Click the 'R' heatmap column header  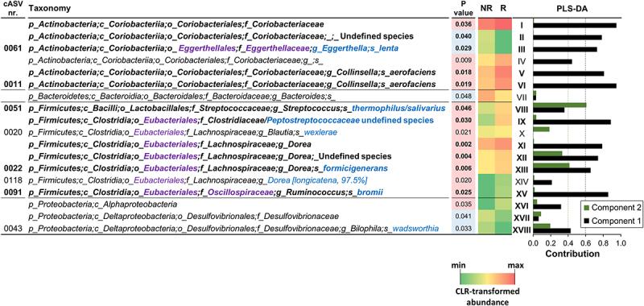(x=503, y=8)
